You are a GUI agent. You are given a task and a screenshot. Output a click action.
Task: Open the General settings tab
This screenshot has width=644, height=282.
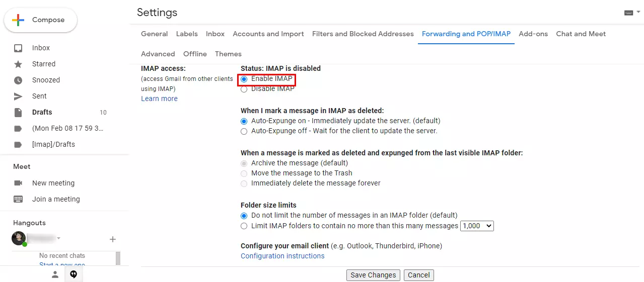155,34
